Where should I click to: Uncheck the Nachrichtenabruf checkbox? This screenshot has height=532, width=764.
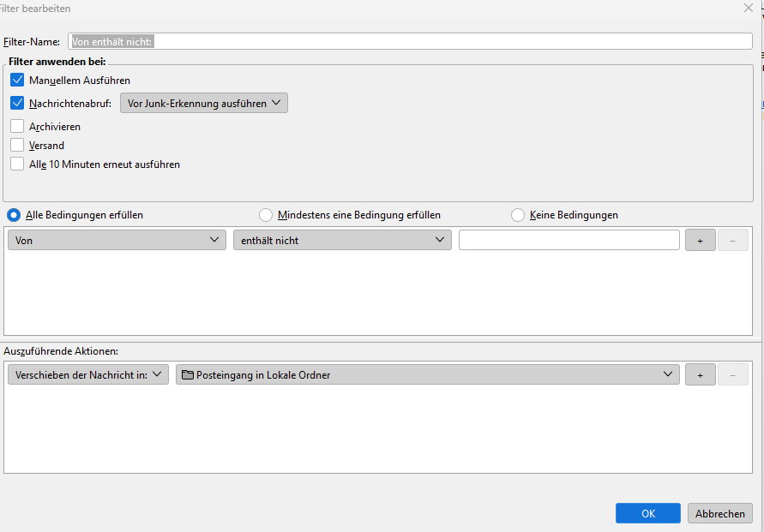point(17,103)
